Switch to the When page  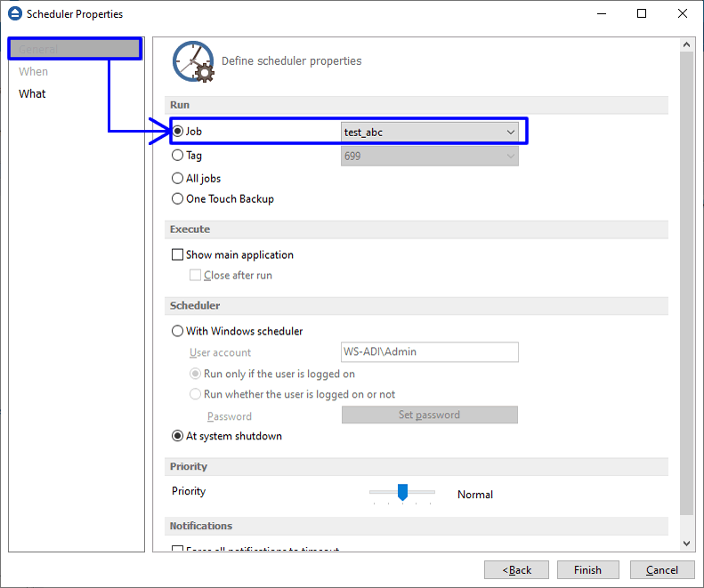pos(34,72)
